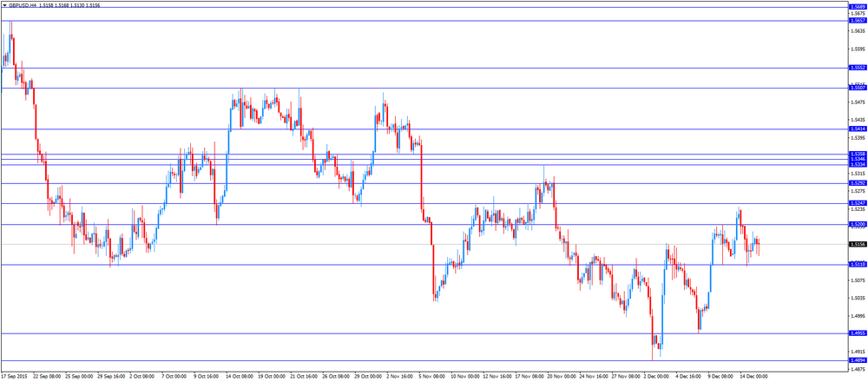The height and width of the screenshot is (382, 868).
Task: Select the 1.5689 price level label
Action: coord(858,7)
